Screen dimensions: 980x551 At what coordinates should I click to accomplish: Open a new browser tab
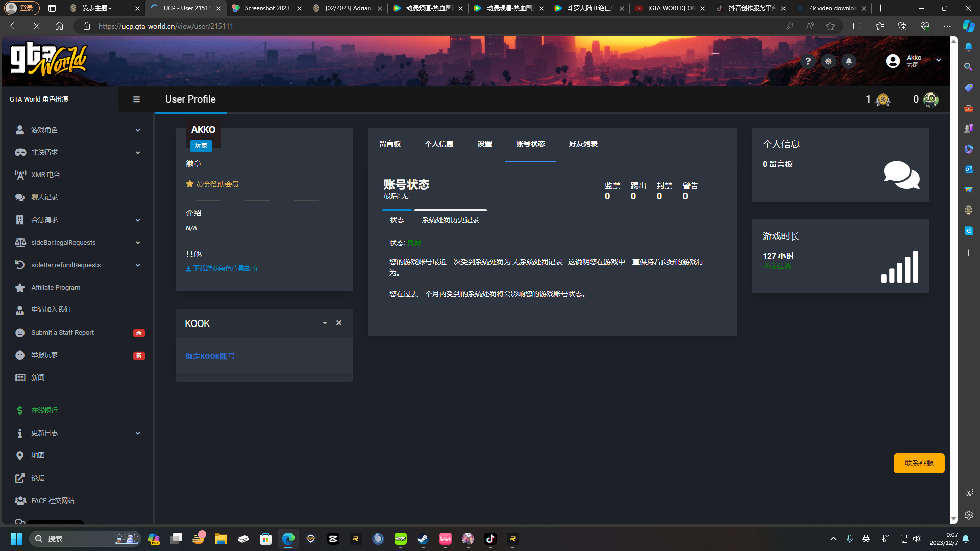(880, 8)
